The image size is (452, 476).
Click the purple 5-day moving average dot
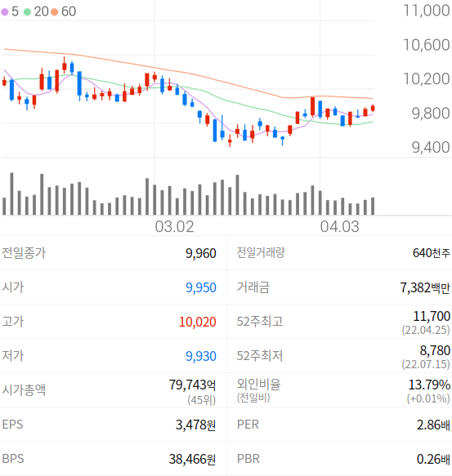coord(5,12)
